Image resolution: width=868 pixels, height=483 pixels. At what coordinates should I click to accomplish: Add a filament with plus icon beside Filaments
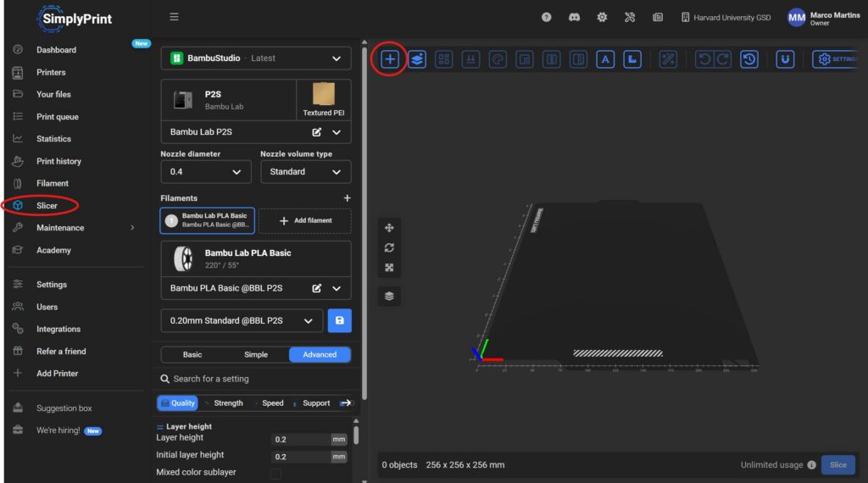[347, 198]
